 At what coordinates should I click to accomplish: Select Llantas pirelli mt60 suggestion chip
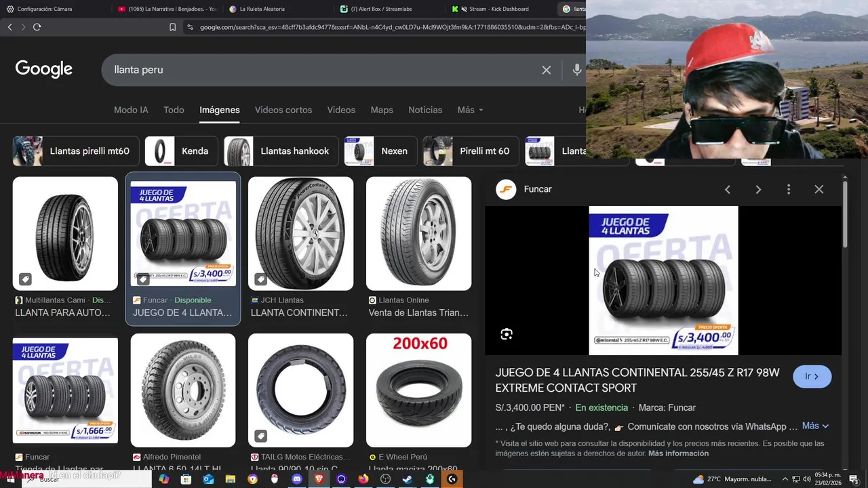[x=76, y=151]
